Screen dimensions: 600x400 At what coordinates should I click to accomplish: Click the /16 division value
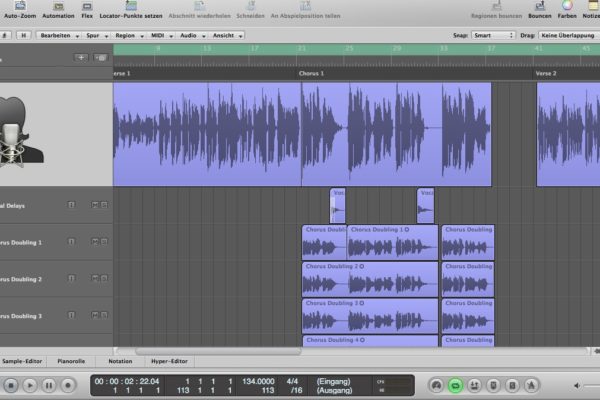point(296,390)
